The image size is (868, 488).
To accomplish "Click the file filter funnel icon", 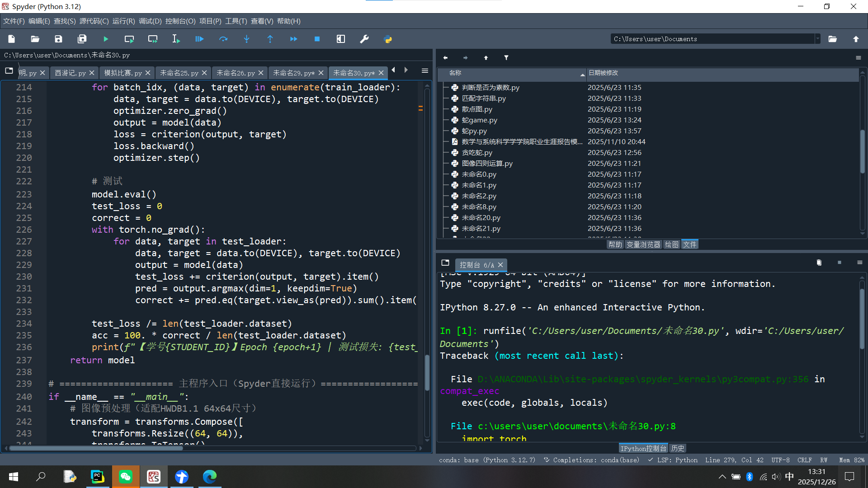I will (506, 58).
